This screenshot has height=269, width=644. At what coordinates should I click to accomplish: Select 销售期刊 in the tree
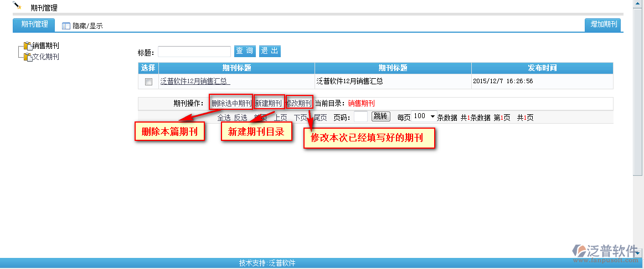coord(45,45)
